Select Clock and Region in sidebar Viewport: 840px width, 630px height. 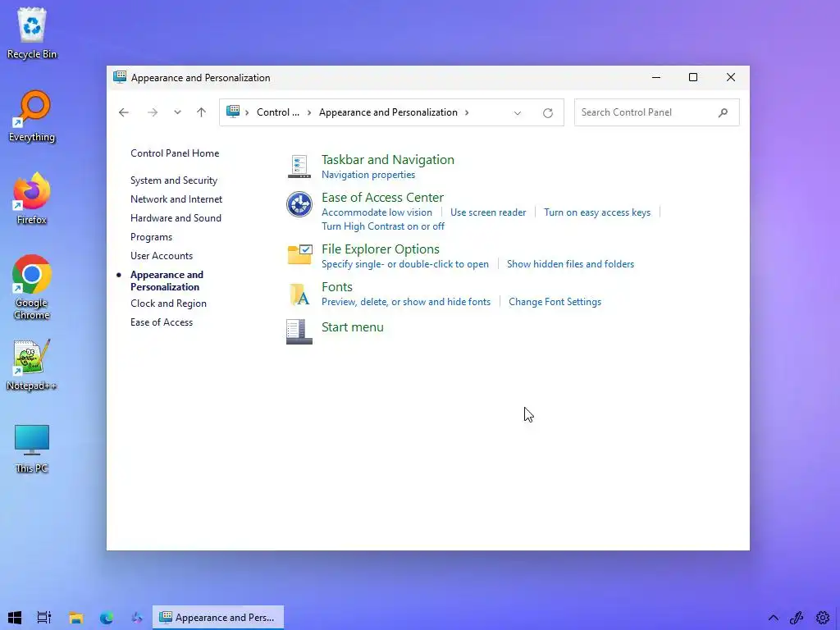[168, 304]
